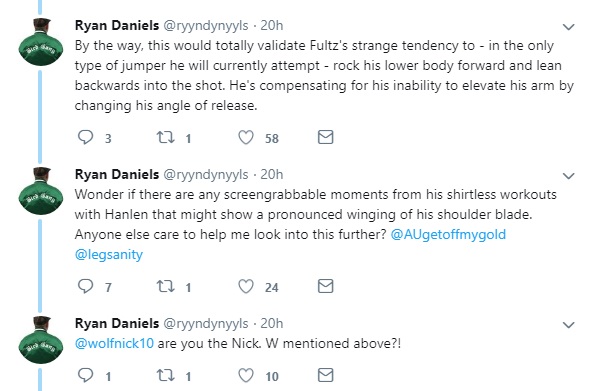The image size is (603, 391).
Task: Expand options menu for the Hanlen tweet
Action: pyautogui.click(x=568, y=176)
